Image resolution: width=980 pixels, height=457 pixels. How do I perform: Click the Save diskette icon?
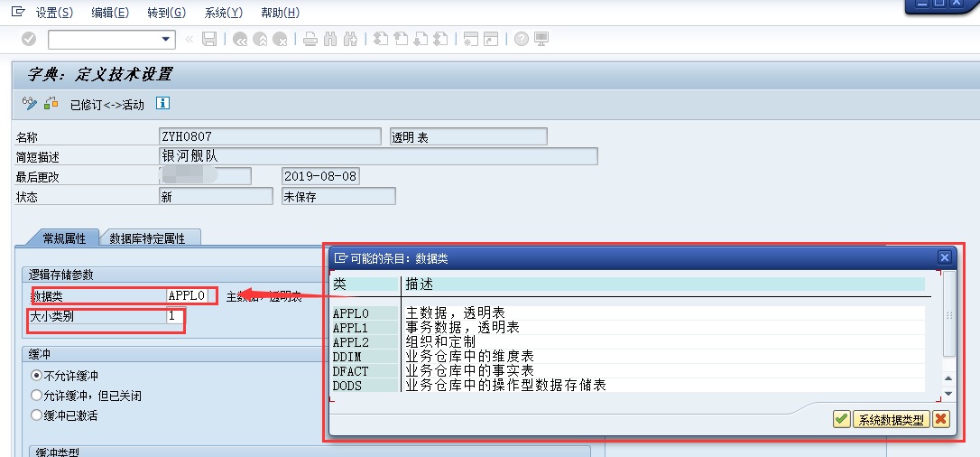pos(209,40)
